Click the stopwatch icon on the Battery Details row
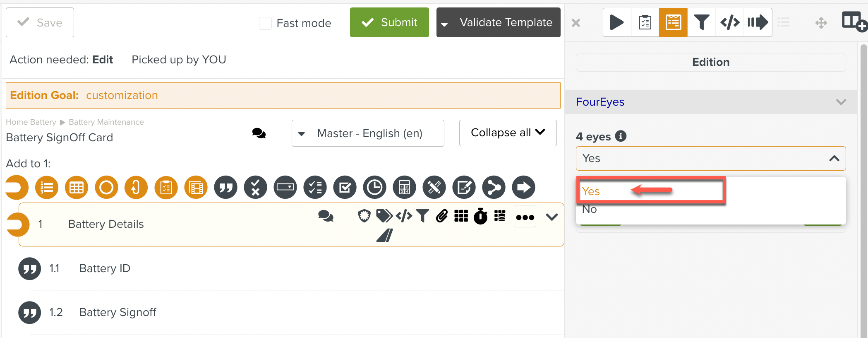Screen dimensions: 868x338 [480, 216]
